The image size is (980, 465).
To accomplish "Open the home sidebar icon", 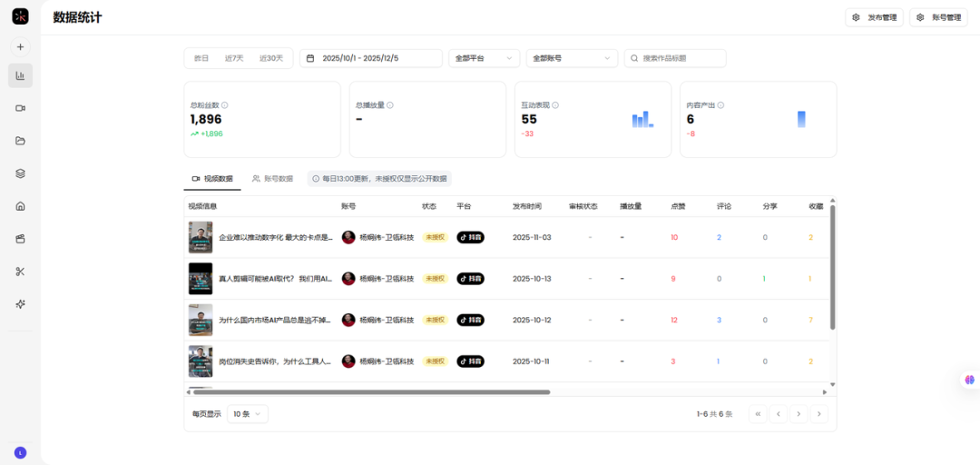I will click(20, 206).
